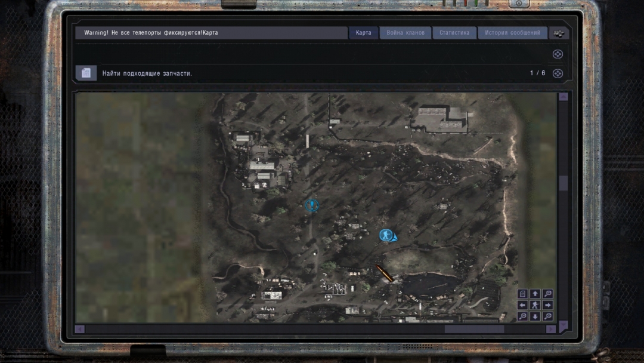Click the upper crosshair target icon
The height and width of the screenshot is (363, 644).
coord(558,54)
